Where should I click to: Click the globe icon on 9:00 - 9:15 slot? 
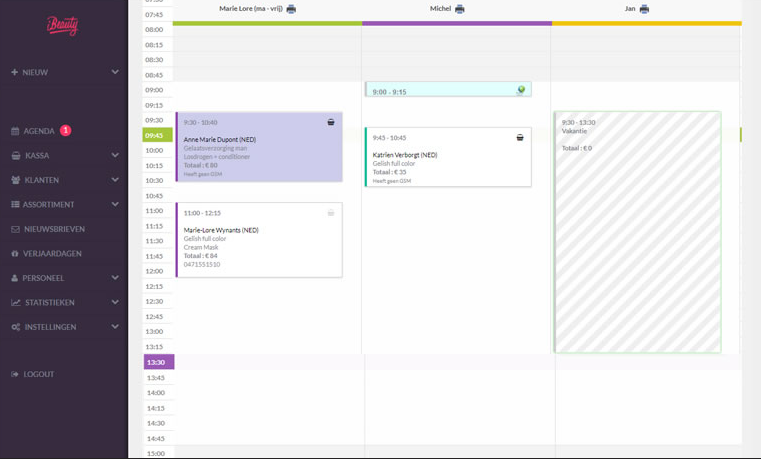point(521,91)
